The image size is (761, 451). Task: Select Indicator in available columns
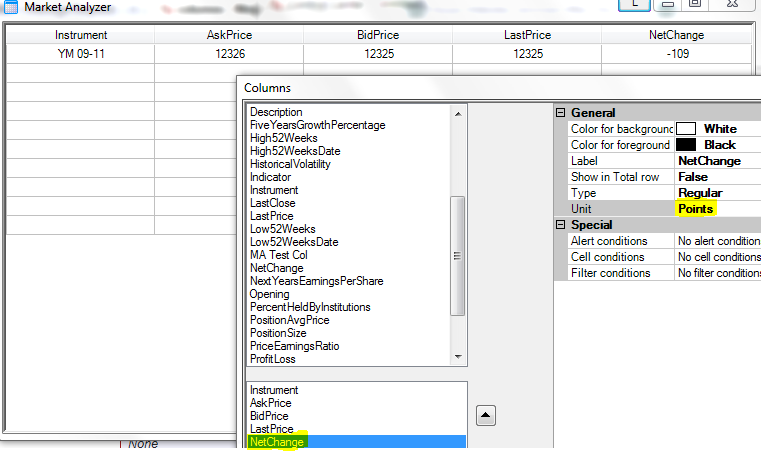point(270,177)
